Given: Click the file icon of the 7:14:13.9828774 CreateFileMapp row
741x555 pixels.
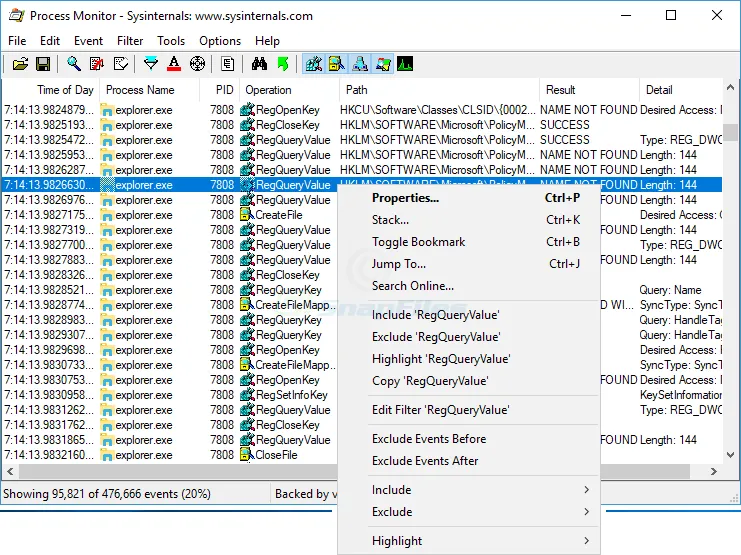Looking at the screenshot, I should 247,305.
